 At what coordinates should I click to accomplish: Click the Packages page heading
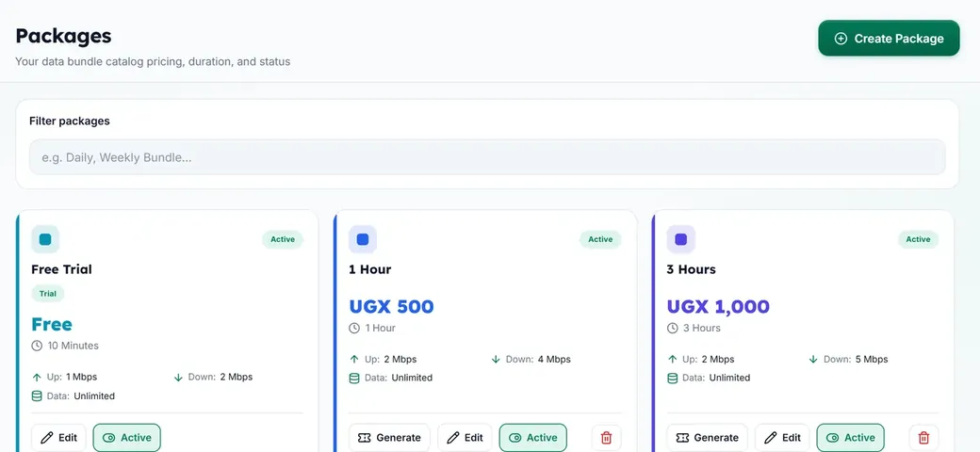pos(63,36)
